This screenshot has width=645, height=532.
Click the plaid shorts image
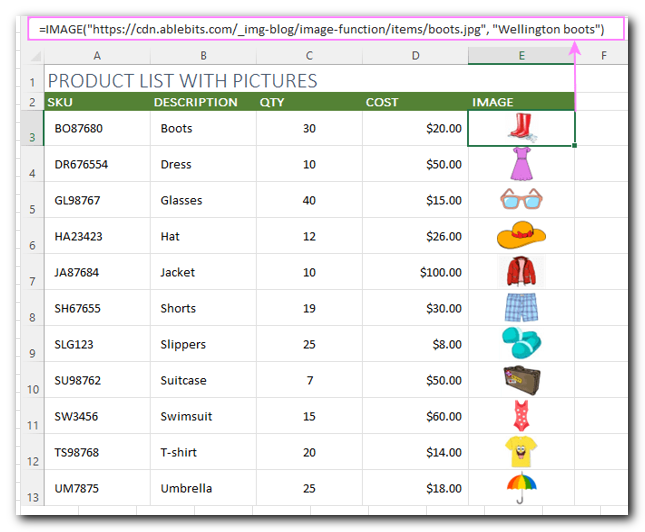point(521,307)
